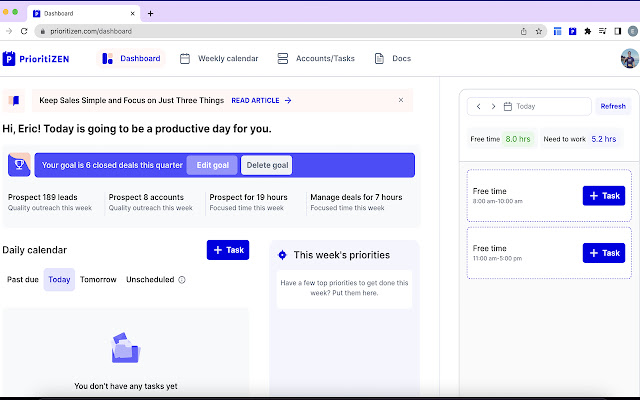Viewport: 640px width, 400px height.
Task: Click the Need to work 5.2 hrs badge
Action: click(580, 139)
